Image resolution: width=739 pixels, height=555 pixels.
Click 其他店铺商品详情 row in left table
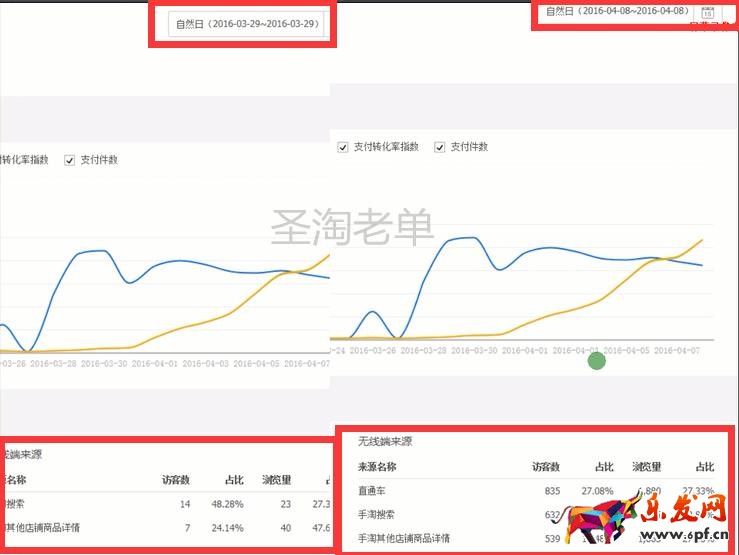(x=42, y=527)
